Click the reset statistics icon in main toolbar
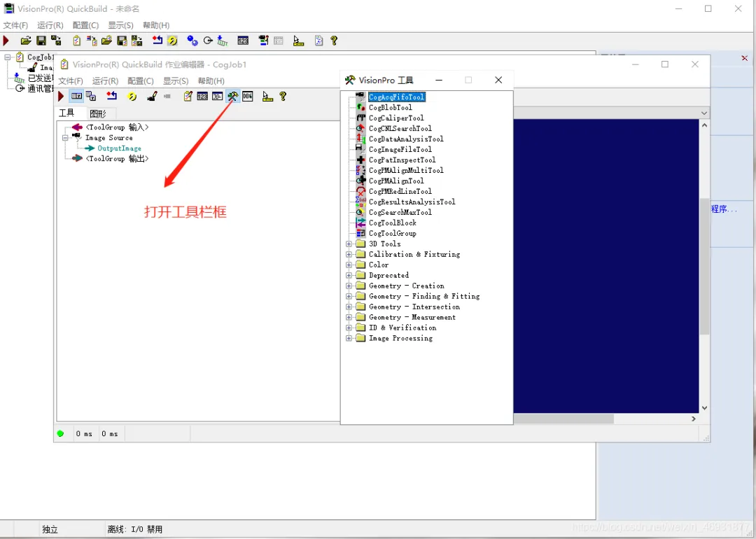This screenshot has width=756, height=539. (x=157, y=41)
